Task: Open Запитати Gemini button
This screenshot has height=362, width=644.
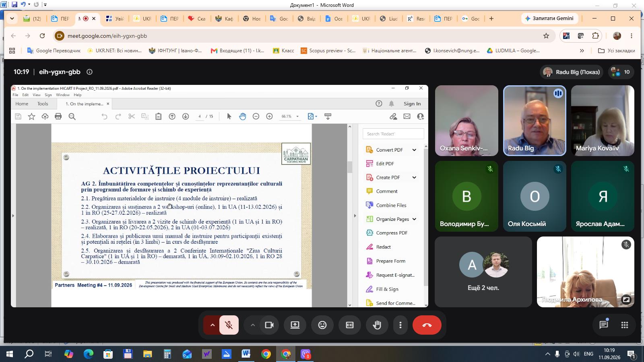Action: click(x=550, y=19)
